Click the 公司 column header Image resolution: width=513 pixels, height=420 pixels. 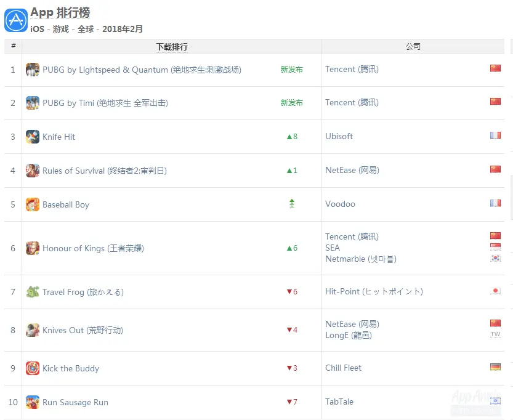click(413, 46)
